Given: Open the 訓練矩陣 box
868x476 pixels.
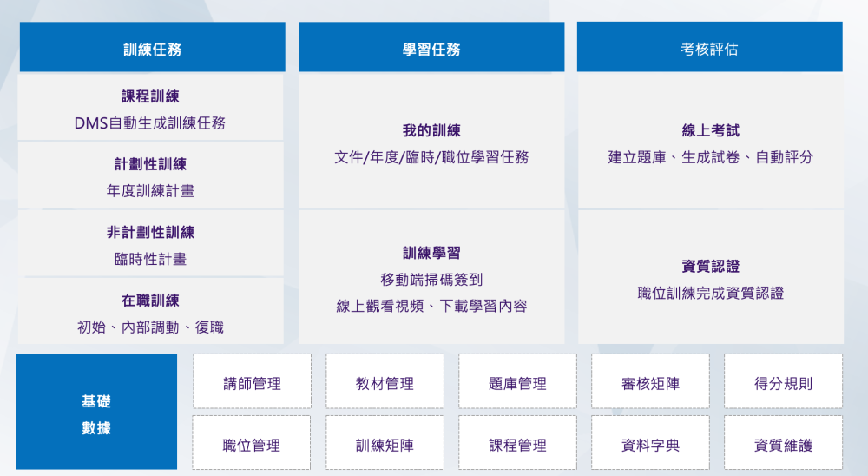Looking at the screenshot, I should tap(385, 444).
